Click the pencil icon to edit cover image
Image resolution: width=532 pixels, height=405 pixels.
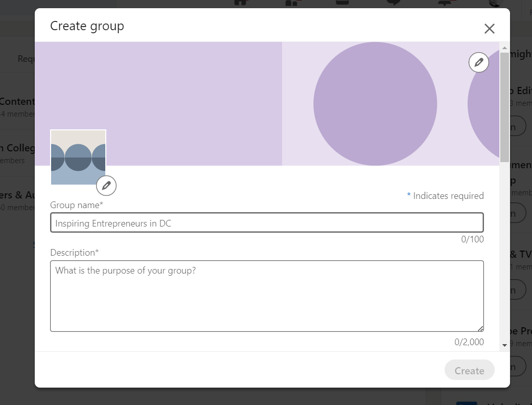coord(479,62)
